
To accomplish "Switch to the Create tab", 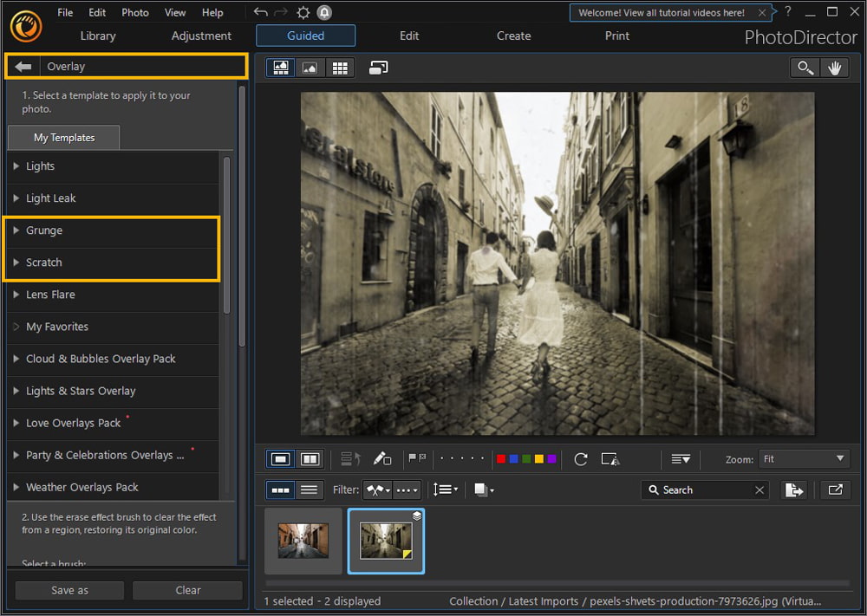I will pos(513,36).
